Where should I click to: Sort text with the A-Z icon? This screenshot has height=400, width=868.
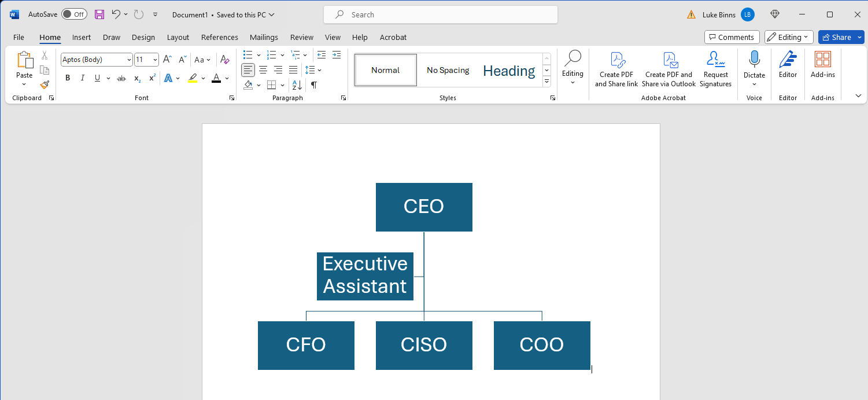(297, 85)
